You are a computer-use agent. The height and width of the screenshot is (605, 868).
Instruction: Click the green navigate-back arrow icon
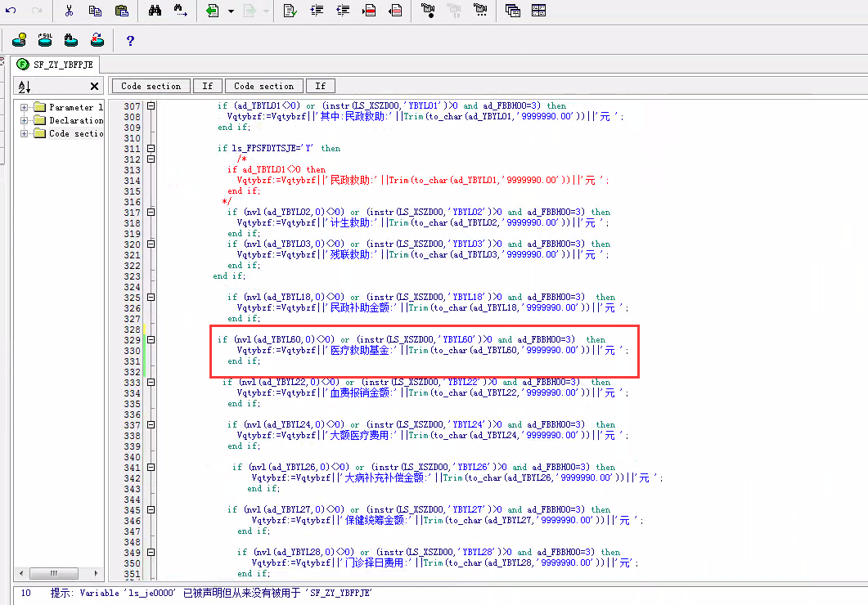point(212,11)
